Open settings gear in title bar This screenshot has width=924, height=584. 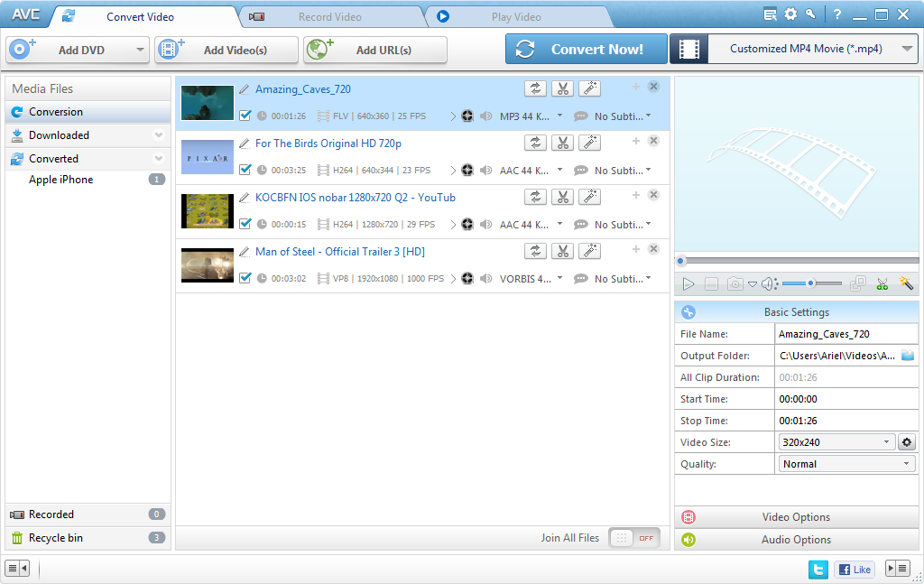coord(790,14)
